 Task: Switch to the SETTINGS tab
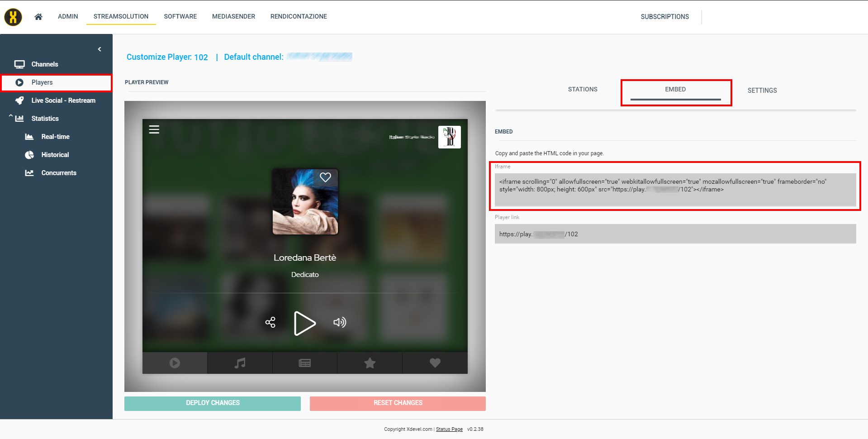[762, 91]
